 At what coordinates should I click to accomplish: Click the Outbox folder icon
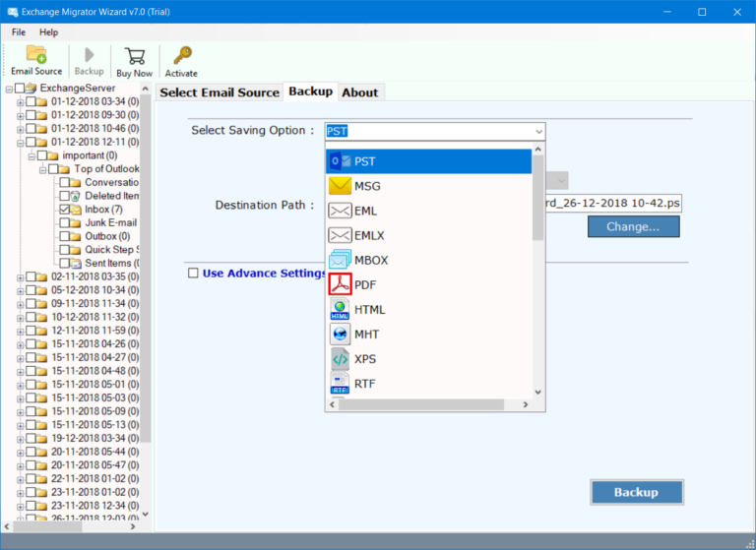tap(76, 236)
